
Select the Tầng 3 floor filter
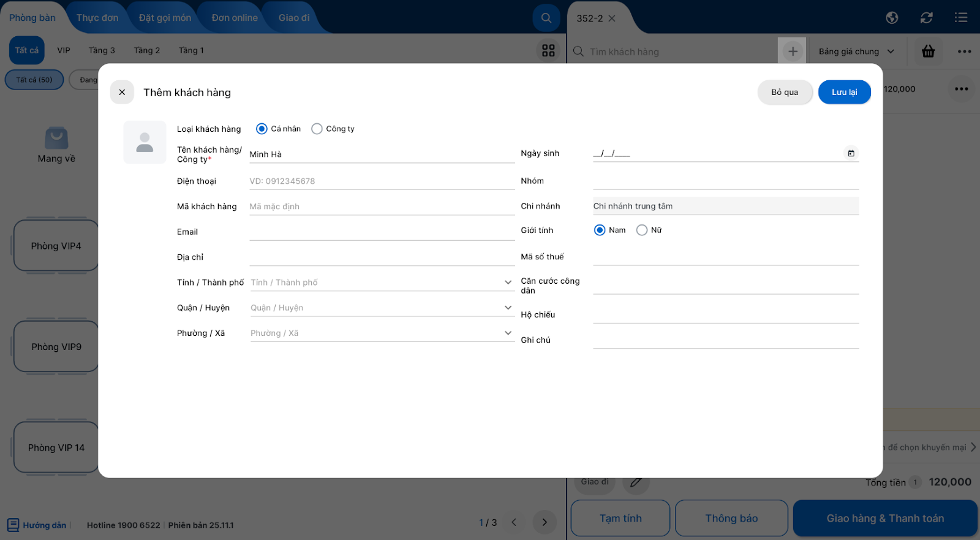click(x=102, y=50)
